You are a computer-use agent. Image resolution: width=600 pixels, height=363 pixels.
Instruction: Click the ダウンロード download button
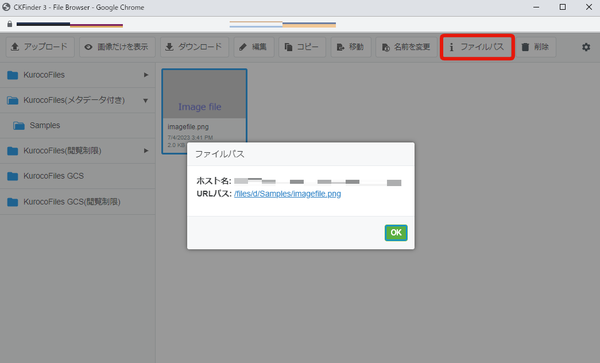coord(194,47)
